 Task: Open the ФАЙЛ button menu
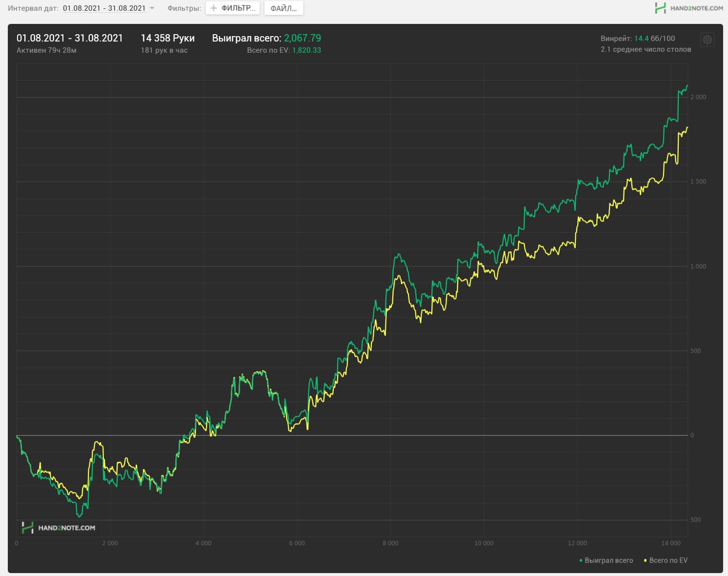[x=283, y=8]
